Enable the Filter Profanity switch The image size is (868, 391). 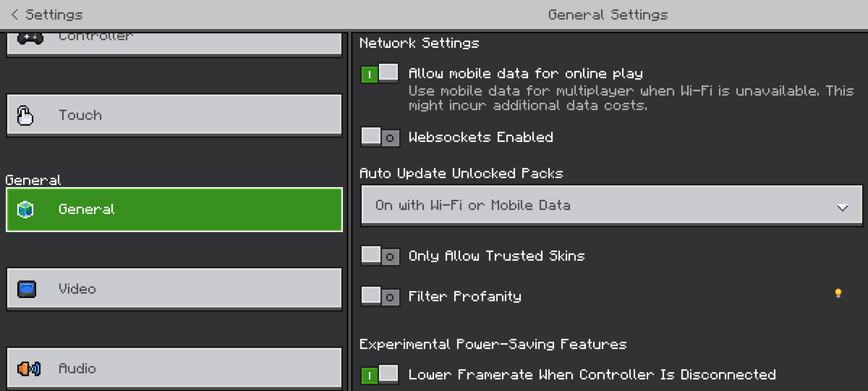tap(380, 297)
